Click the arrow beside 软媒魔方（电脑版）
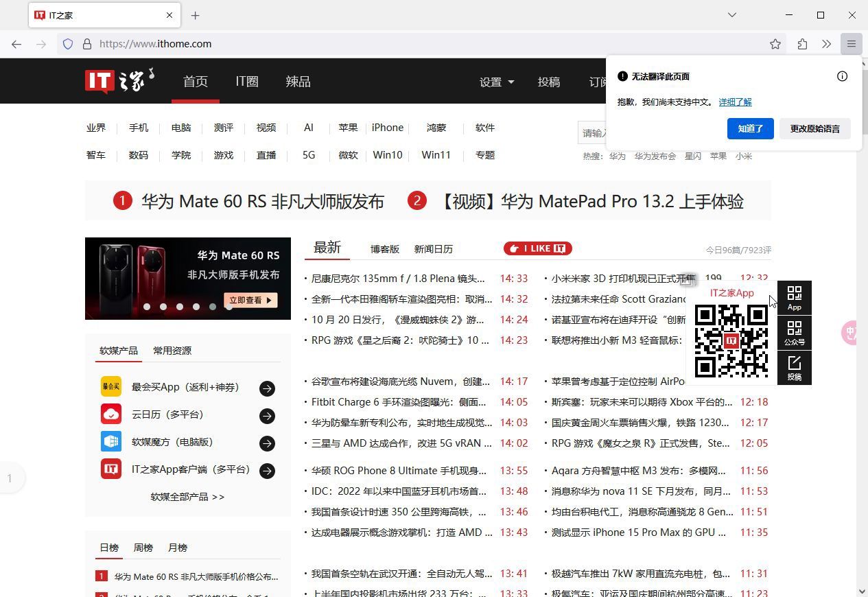Screen dimensions: 868x597 267,443
